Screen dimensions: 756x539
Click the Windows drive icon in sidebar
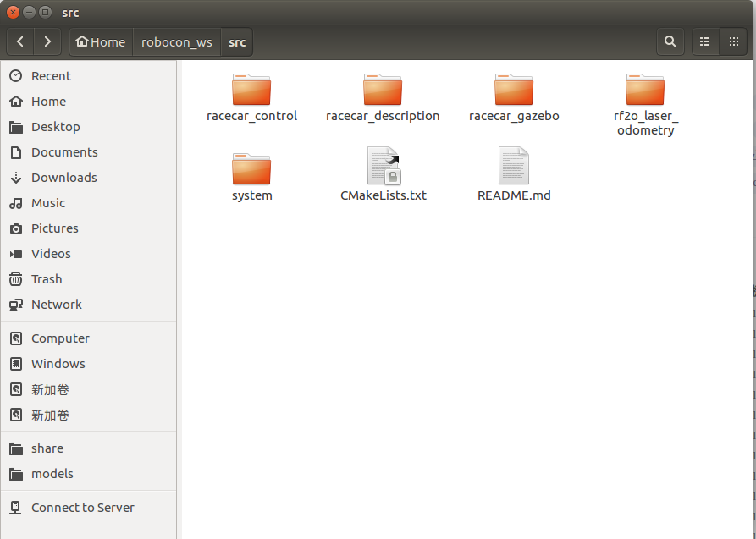[16, 364]
